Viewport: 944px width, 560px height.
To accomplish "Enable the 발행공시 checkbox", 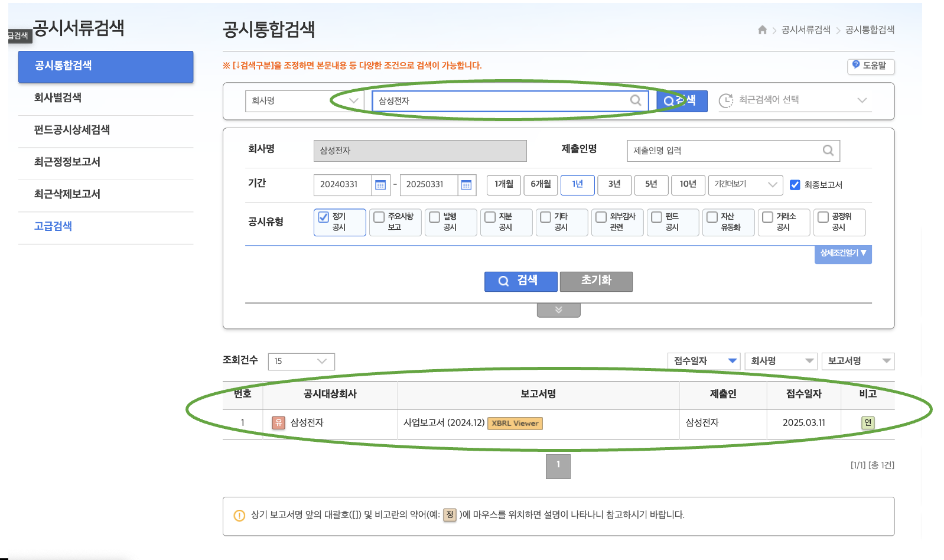I will [x=435, y=217].
